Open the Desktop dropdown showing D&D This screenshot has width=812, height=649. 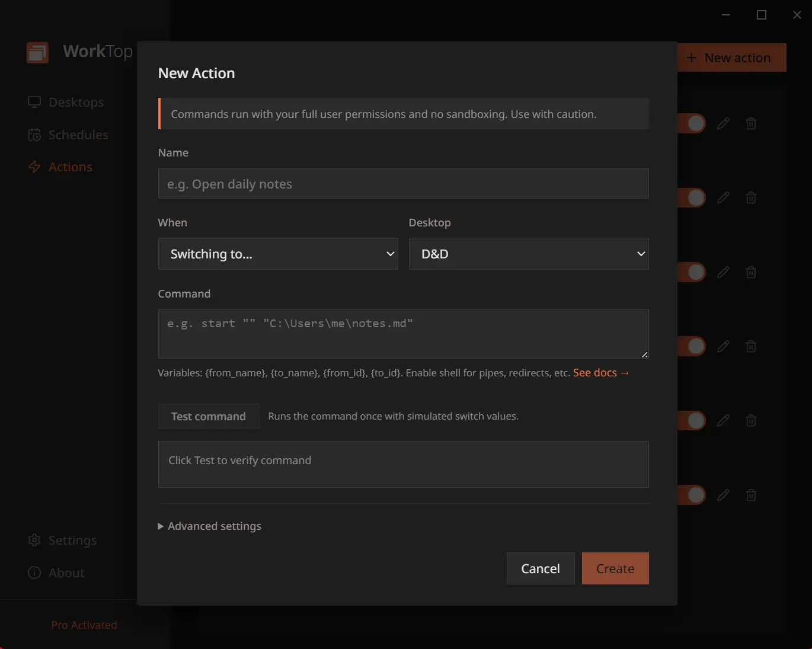tap(529, 254)
